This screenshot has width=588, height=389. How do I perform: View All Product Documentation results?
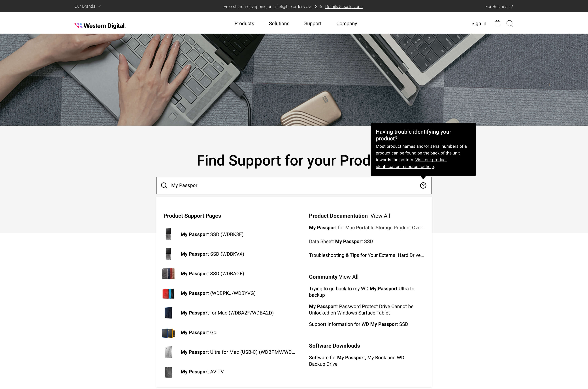tap(380, 216)
